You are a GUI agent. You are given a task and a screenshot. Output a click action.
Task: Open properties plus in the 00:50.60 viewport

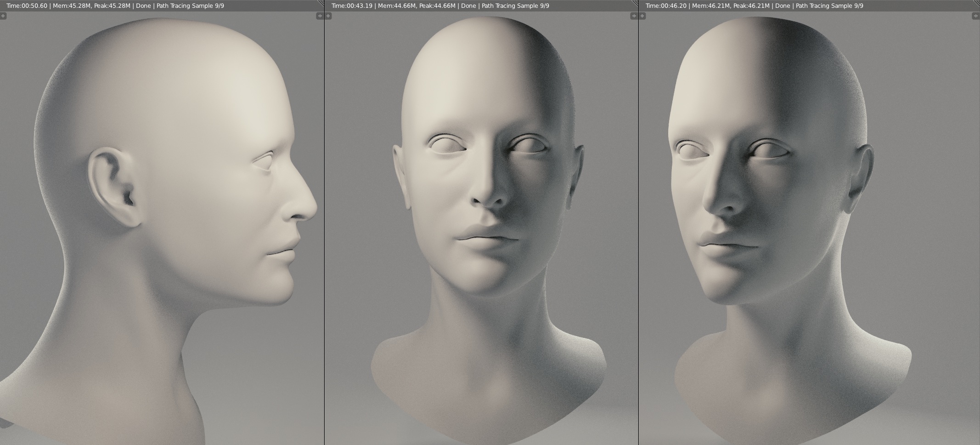click(320, 16)
